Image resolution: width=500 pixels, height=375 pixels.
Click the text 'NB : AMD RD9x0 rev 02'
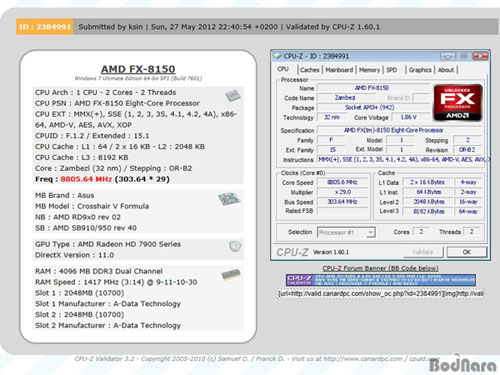(78, 217)
